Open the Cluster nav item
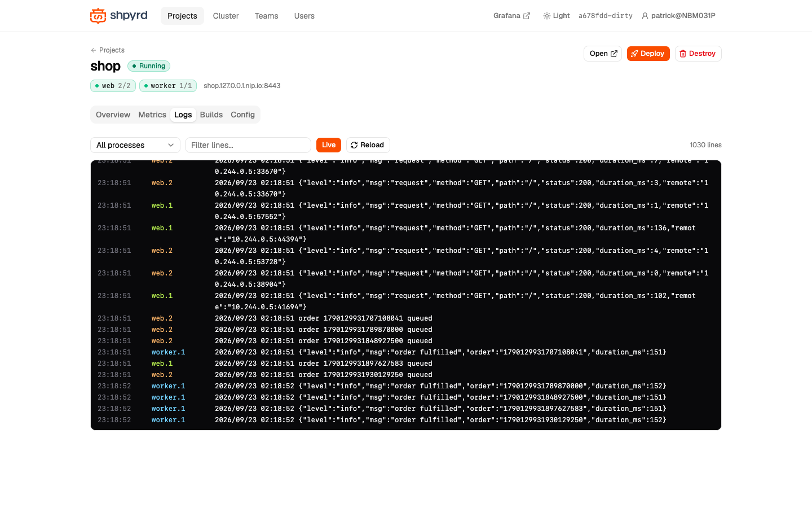The image size is (812, 508). click(226, 16)
